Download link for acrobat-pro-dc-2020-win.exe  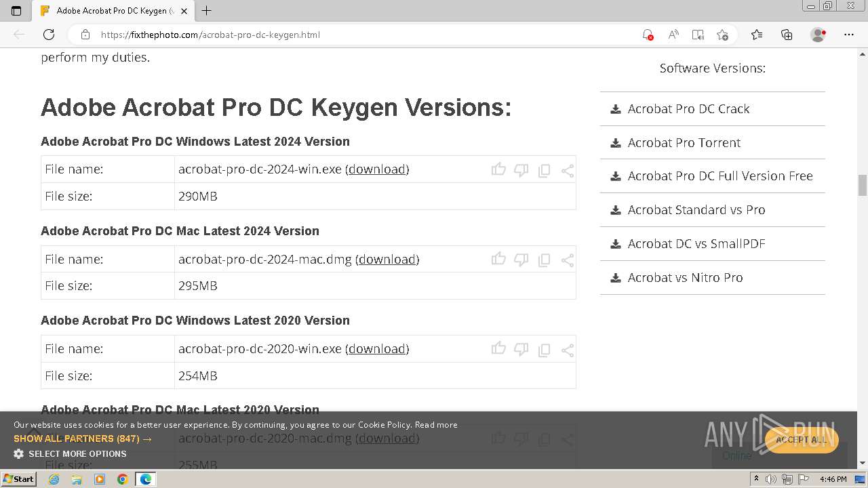click(377, 348)
